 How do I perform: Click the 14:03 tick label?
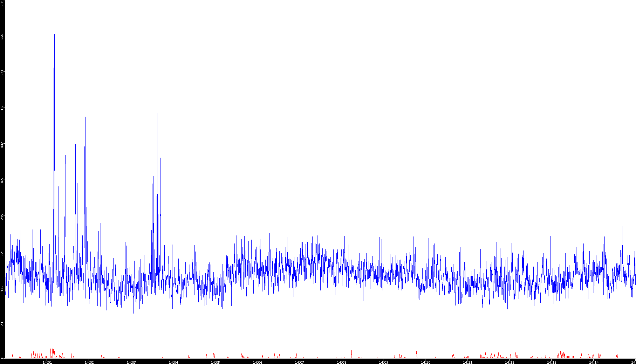[x=131, y=362]
